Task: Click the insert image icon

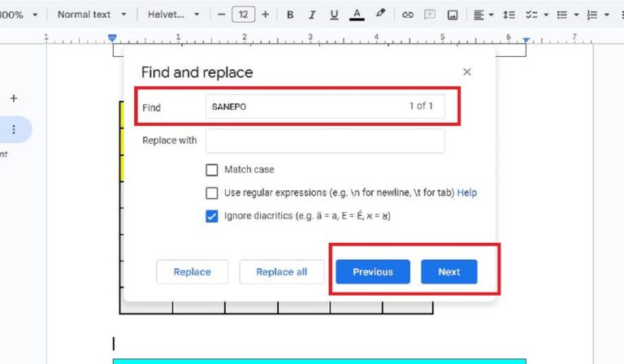Action: [x=453, y=15]
